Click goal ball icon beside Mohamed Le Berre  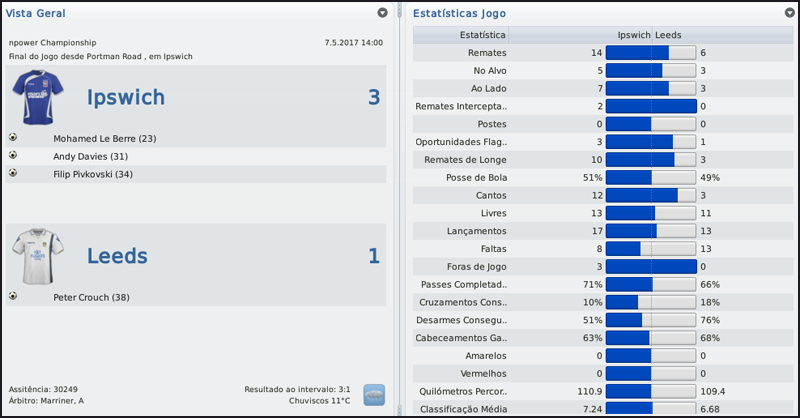click(13, 138)
